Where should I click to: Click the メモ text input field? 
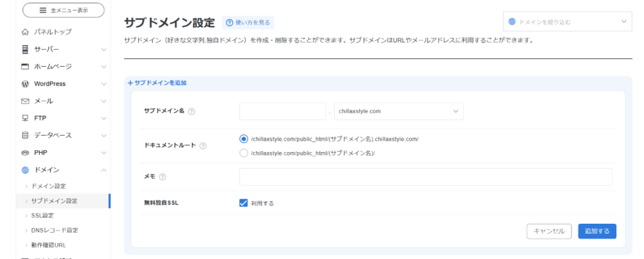point(426,177)
